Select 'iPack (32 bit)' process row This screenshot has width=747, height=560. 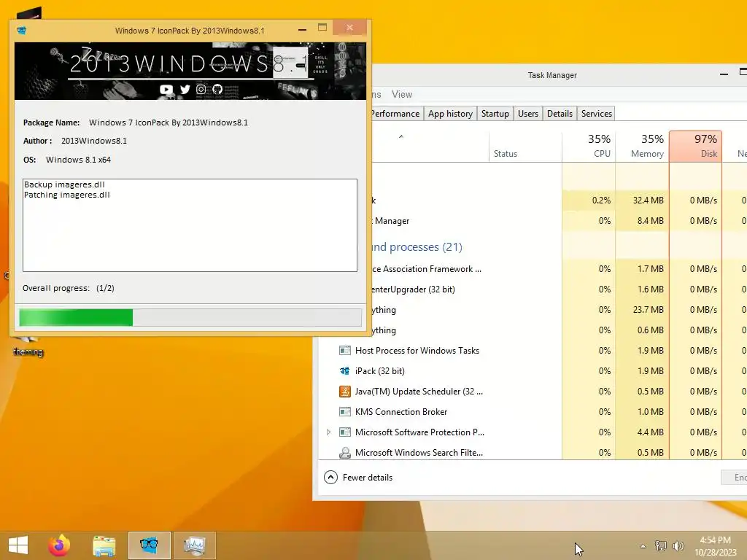(533, 371)
